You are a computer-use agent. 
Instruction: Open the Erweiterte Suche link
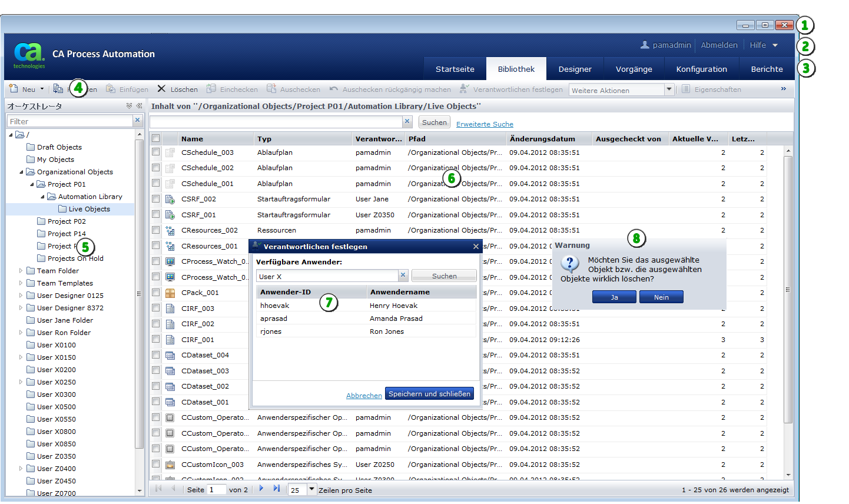point(485,124)
